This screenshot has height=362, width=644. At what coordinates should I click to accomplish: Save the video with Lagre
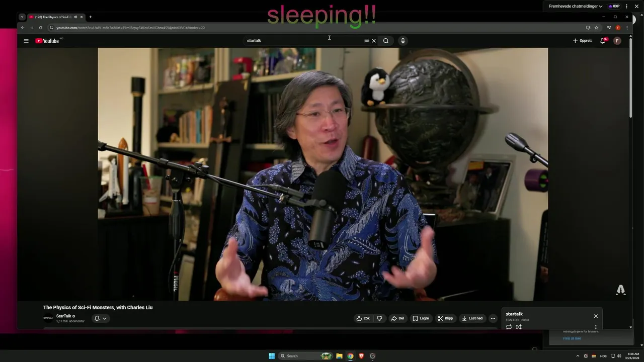[421, 318]
